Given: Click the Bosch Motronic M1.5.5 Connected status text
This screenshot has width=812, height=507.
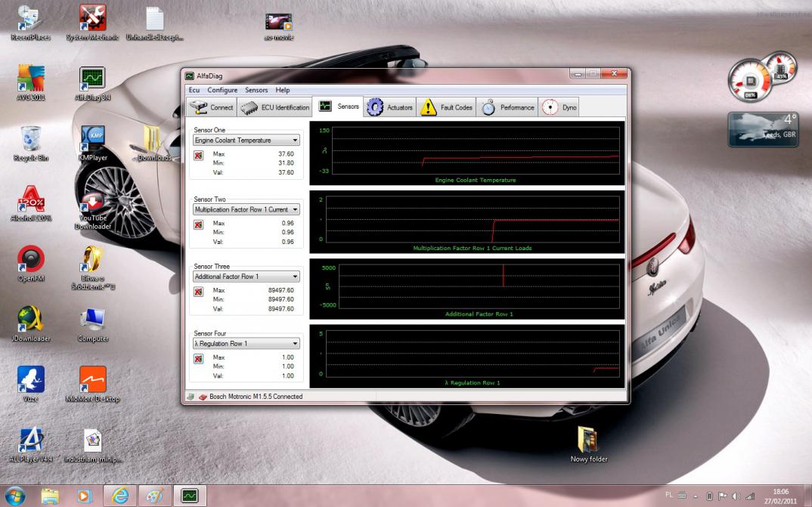Looking at the screenshot, I should [x=256, y=397].
